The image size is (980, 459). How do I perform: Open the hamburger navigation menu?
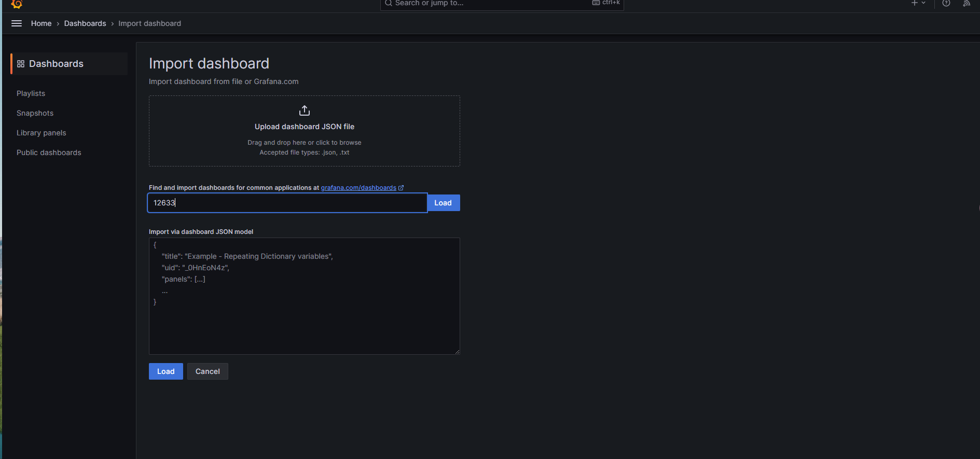[x=17, y=23]
